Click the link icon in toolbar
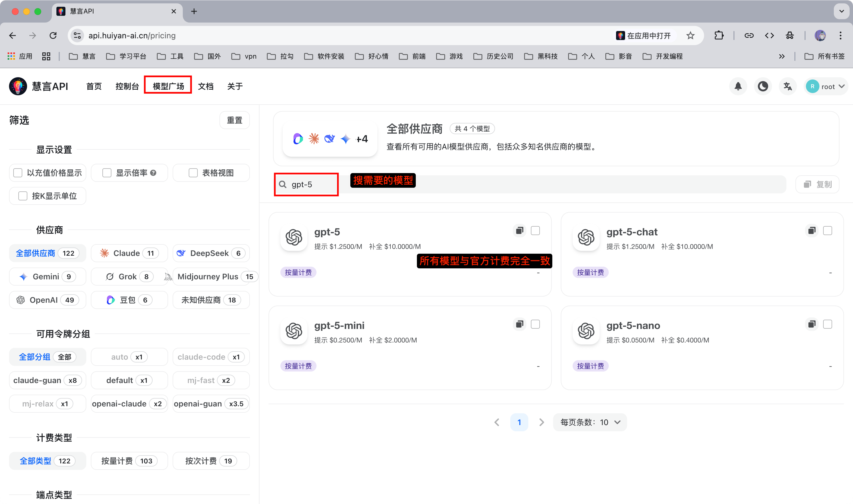Viewport: 853px width, 504px height. (749, 35)
